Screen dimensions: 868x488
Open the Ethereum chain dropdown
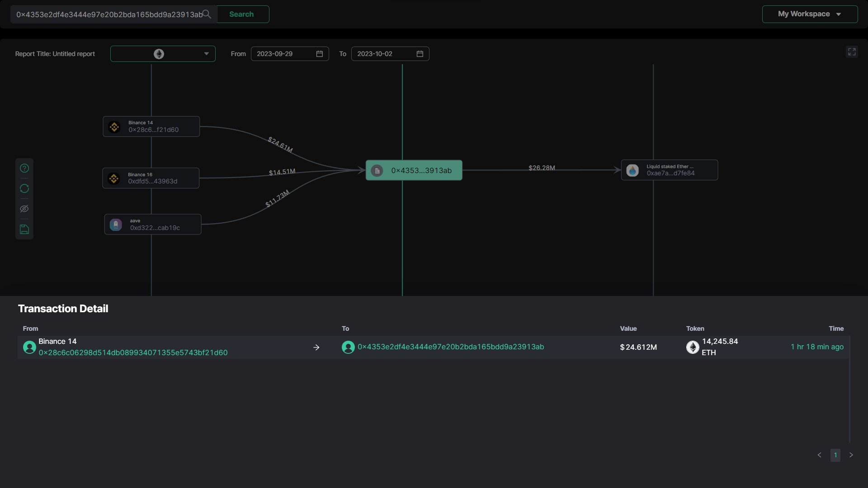[163, 54]
